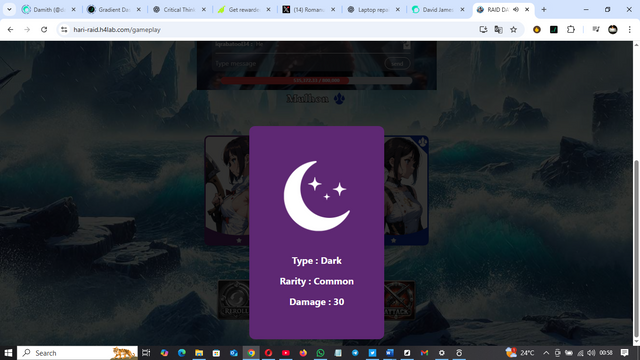Open Chrome three-dot menu
The height and width of the screenshot is (360, 640).
tap(629, 29)
